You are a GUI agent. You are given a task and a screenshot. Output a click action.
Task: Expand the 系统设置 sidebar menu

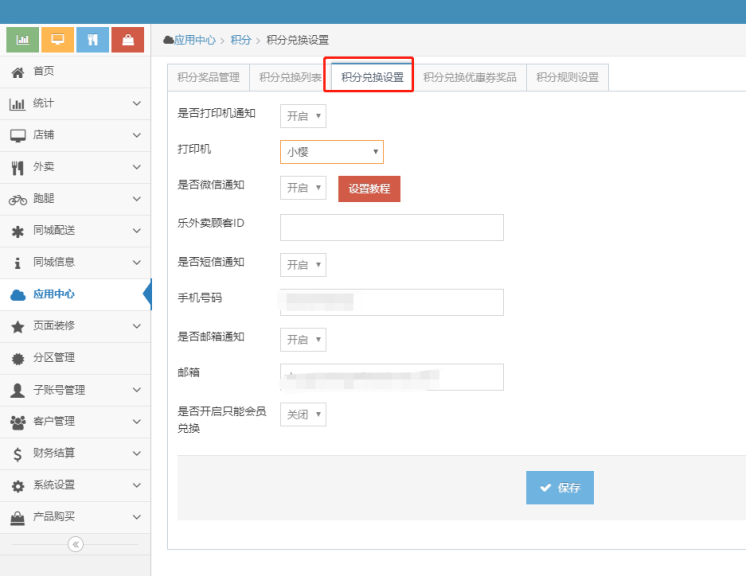pyautogui.click(x=75, y=485)
